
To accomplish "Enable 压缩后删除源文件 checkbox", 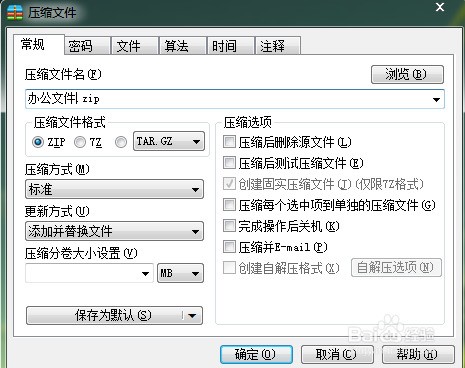I will click(229, 142).
